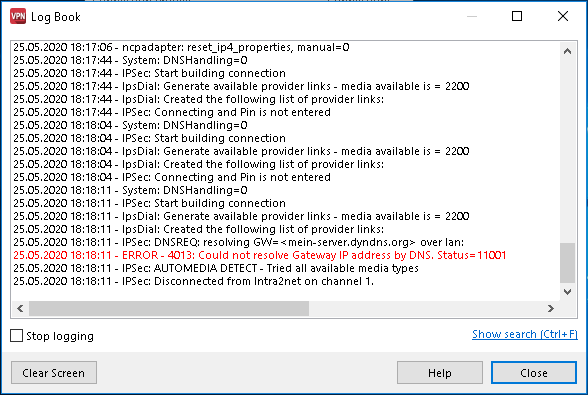588x395 pixels.
Task: Click the red VPN icon in title bar
Action: (18, 16)
